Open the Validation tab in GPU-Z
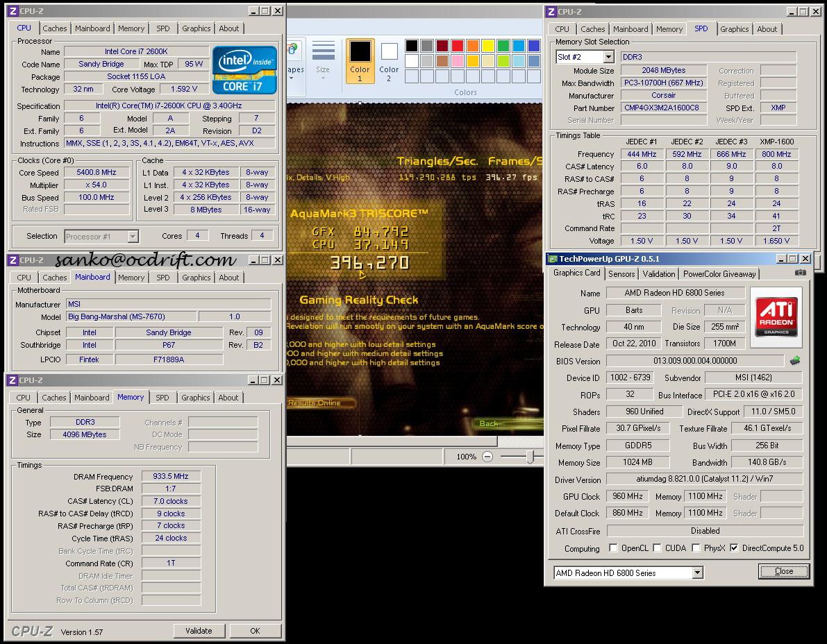Viewport: 827px width, 644px height. coord(659,273)
